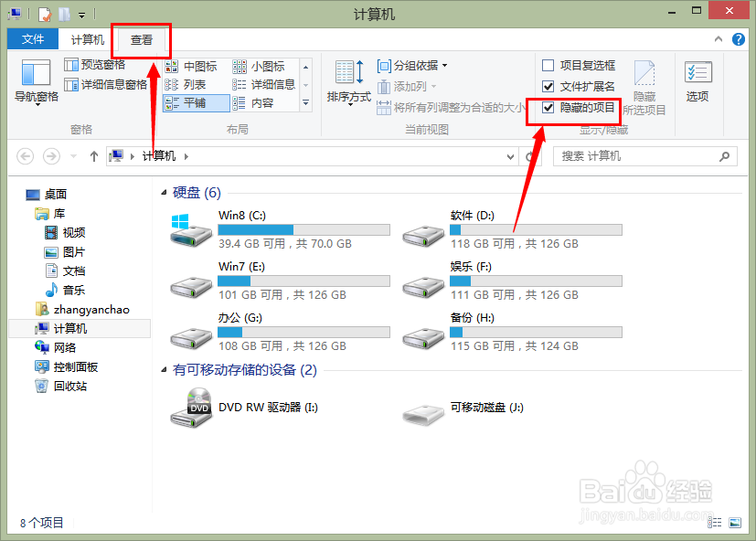Open 控制面板 from navigation pane

tap(67, 367)
